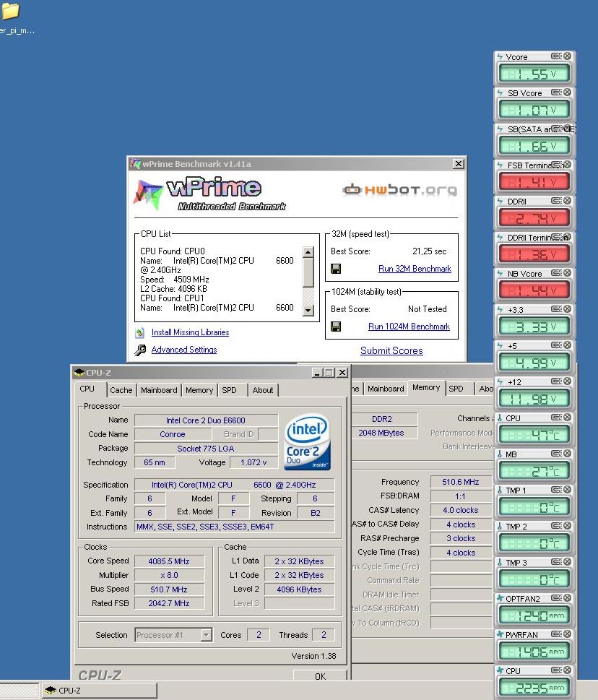Image resolution: width=598 pixels, height=700 pixels.
Task: Click CPU List scrollbar thumb
Action: pyautogui.click(x=308, y=272)
